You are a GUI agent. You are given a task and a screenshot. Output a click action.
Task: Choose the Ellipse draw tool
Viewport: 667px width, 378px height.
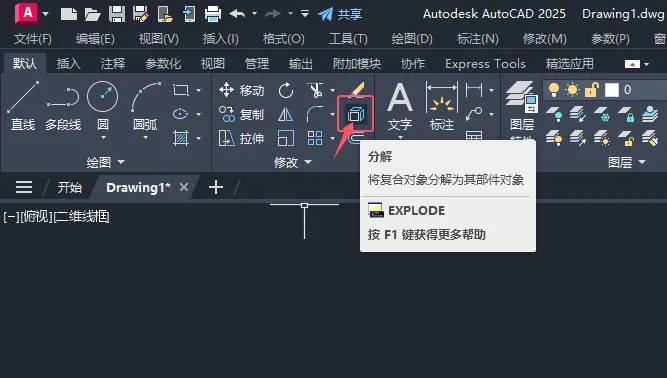(x=181, y=114)
